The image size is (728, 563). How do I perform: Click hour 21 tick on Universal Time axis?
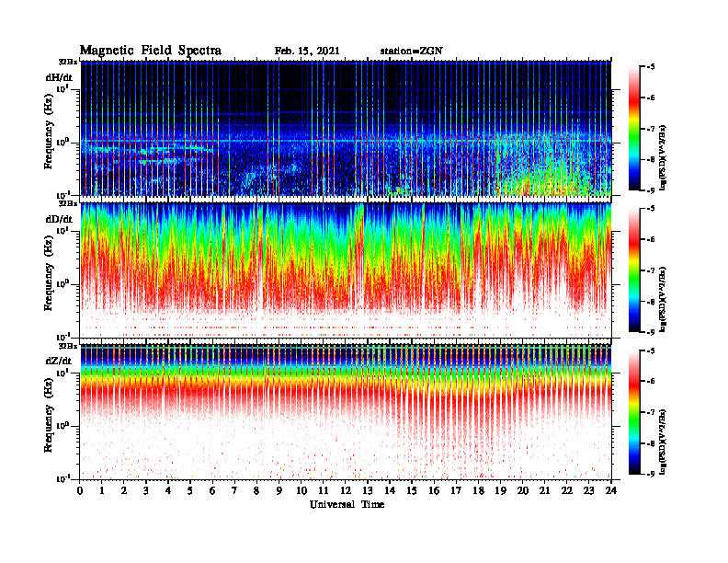pos(544,490)
